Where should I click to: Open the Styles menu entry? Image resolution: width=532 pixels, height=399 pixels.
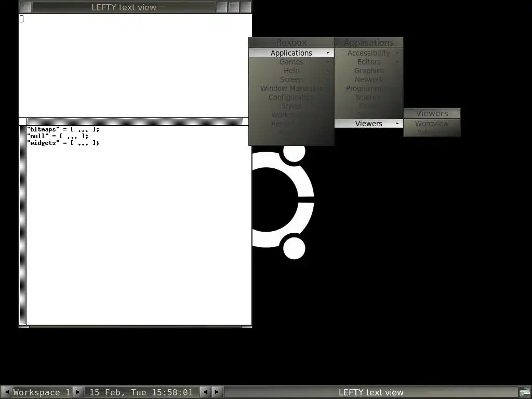coord(291,106)
